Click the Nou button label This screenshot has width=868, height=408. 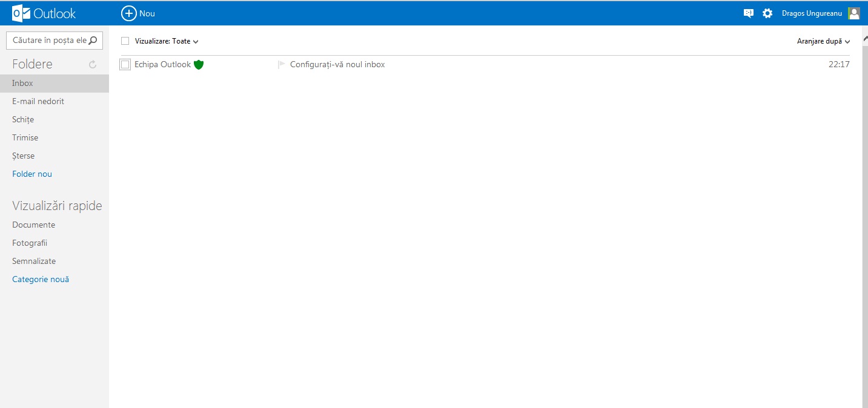147,13
